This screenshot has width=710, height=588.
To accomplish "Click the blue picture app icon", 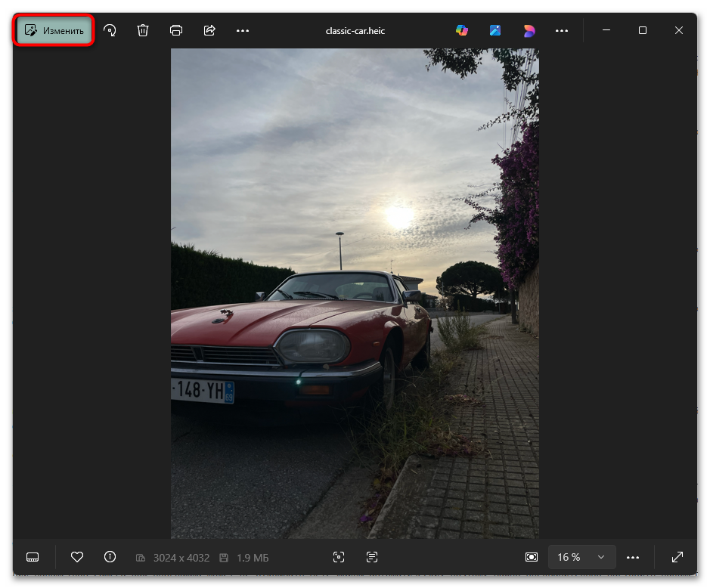I will coord(495,30).
